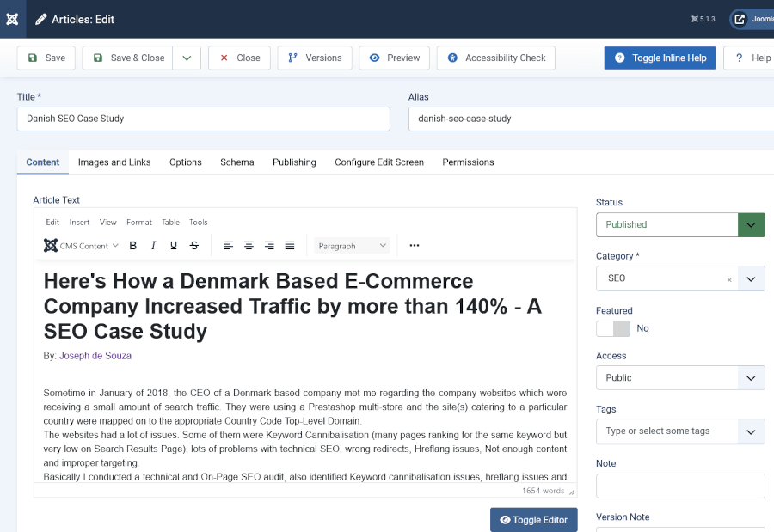Toggle the Featured switch

pyautogui.click(x=613, y=328)
